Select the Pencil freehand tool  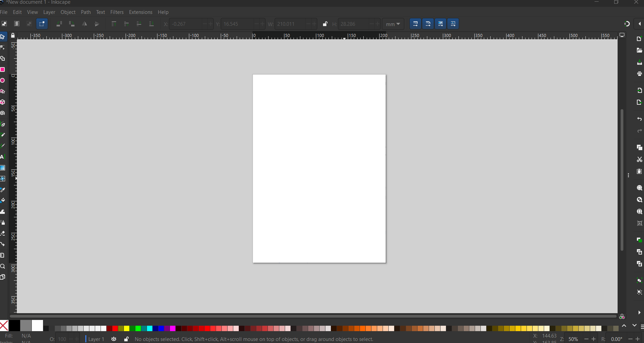click(x=3, y=135)
